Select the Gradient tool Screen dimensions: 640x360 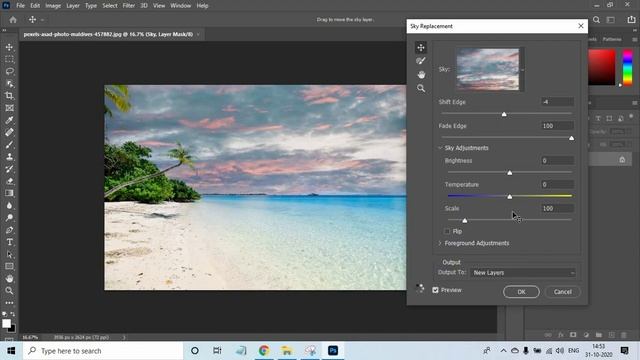tap(9, 193)
